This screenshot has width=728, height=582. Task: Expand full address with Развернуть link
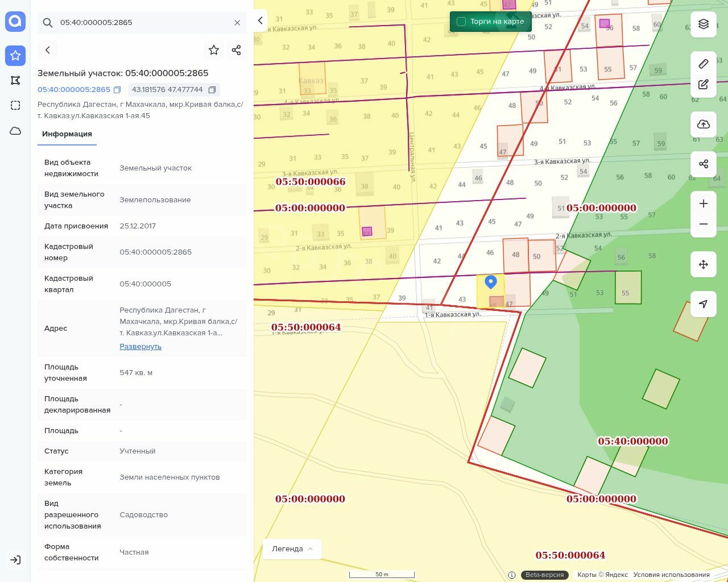(x=140, y=347)
